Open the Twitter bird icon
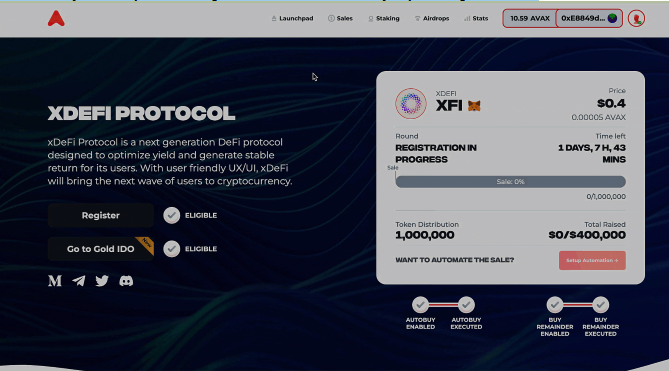 click(x=102, y=281)
